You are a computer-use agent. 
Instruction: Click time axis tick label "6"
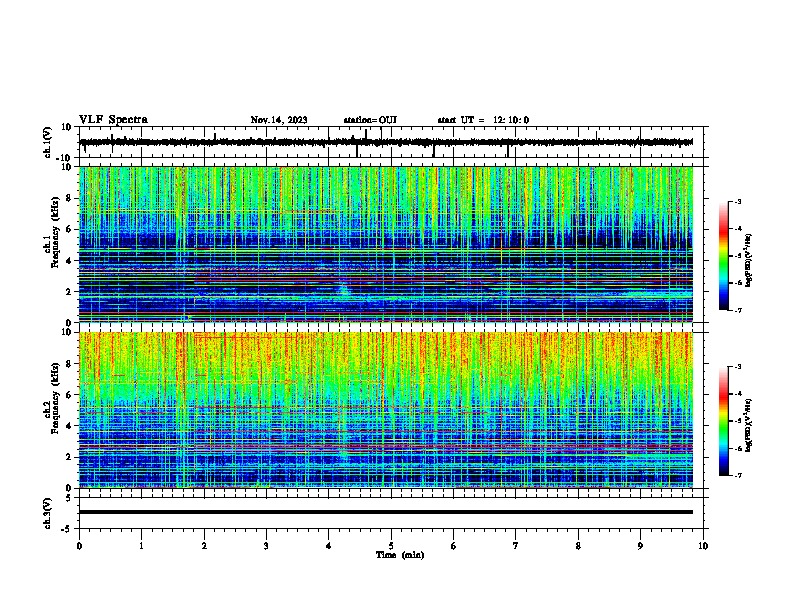pos(454,546)
